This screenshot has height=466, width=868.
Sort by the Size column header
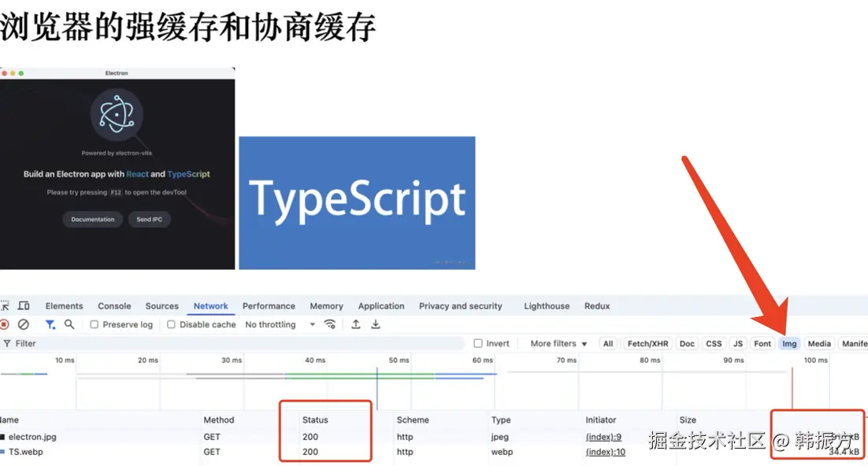pyautogui.click(x=688, y=420)
